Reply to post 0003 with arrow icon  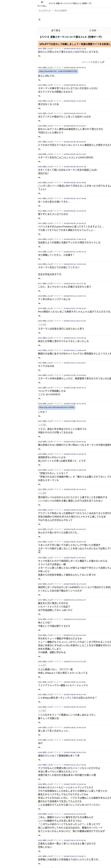(39, 96)
